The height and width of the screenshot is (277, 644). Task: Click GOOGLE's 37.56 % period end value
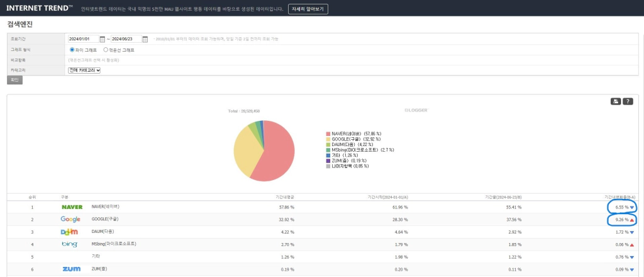tap(514, 220)
